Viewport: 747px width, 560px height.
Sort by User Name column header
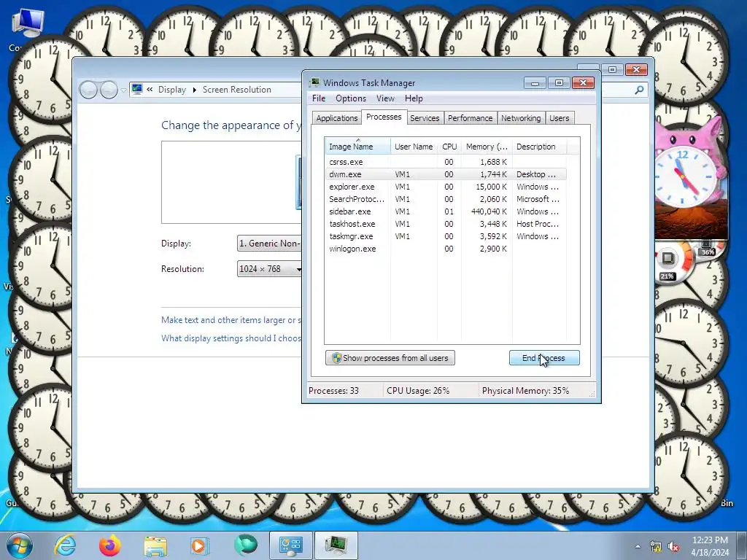pos(414,147)
